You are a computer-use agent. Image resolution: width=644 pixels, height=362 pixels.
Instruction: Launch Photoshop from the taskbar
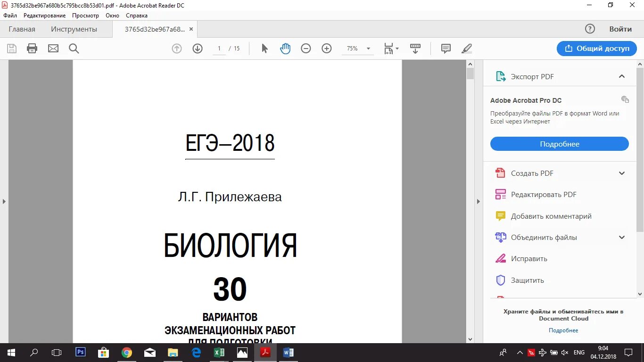point(80,352)
